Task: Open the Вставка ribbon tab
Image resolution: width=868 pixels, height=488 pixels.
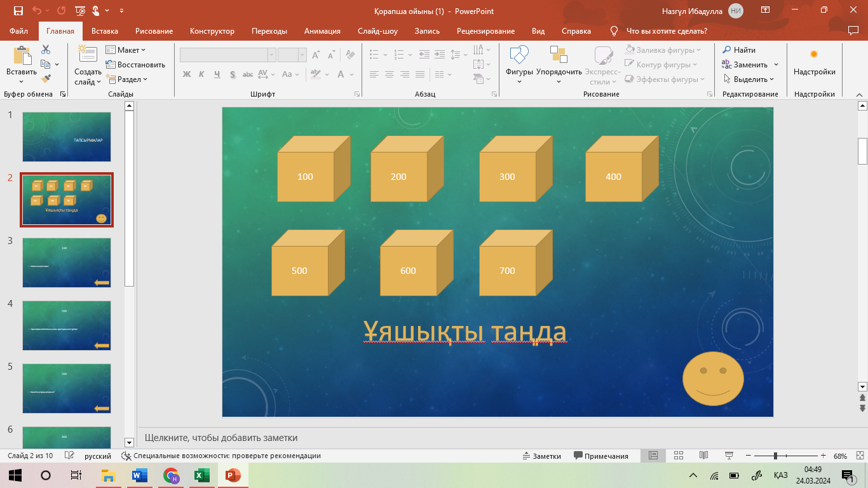Action: click(x=105, y=31)
